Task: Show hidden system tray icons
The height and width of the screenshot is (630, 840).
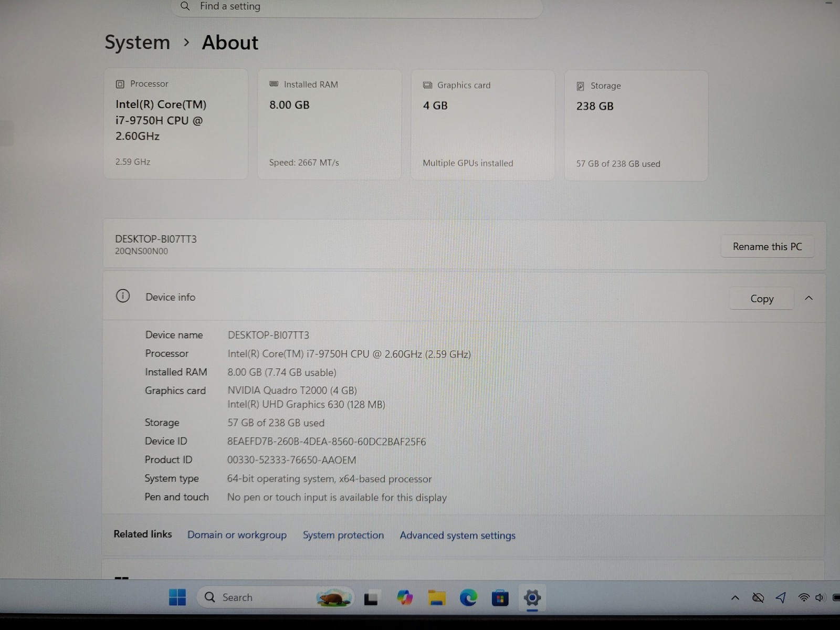Action: coord(735,597)
